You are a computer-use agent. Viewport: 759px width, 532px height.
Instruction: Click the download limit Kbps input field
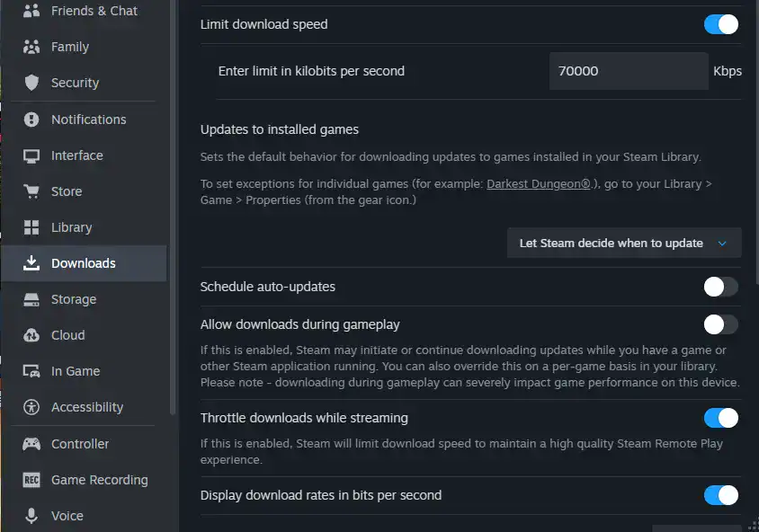(x=628, y=71)
